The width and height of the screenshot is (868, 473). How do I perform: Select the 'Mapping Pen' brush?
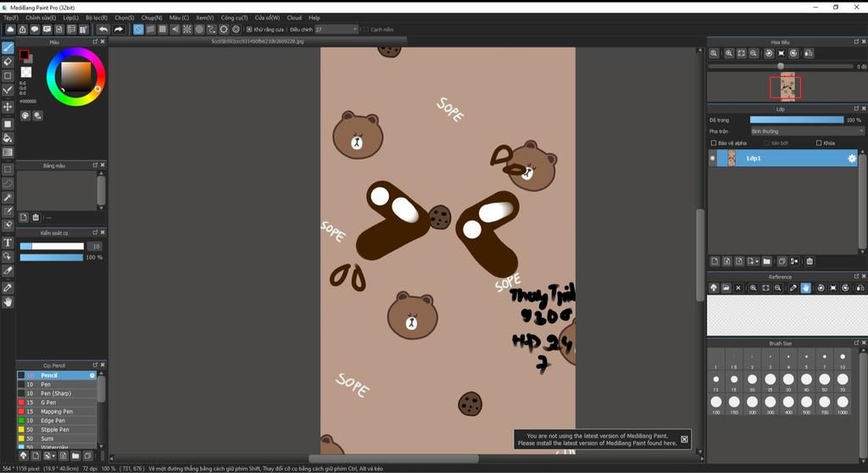coord(57,411)
